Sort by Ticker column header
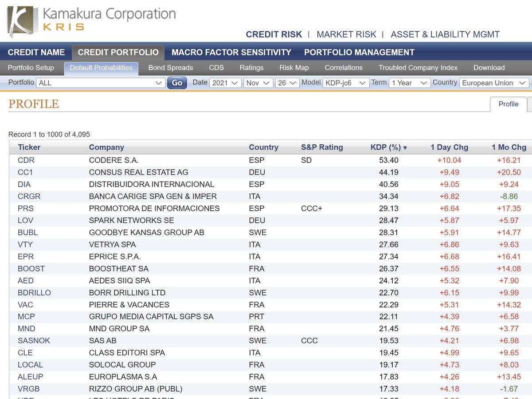 (x=29, y=147)
